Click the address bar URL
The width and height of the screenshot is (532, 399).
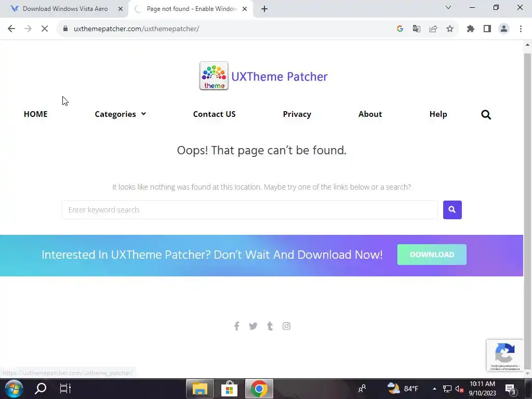137,29
